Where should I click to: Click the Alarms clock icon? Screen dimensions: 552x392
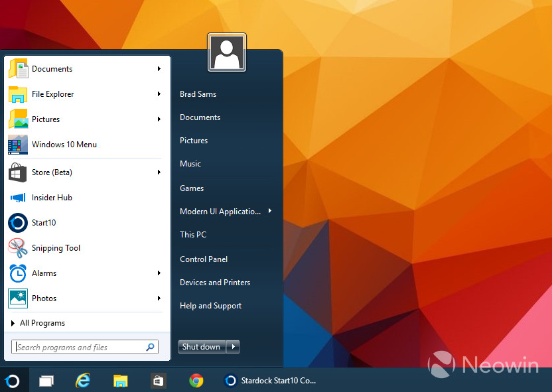18,273
